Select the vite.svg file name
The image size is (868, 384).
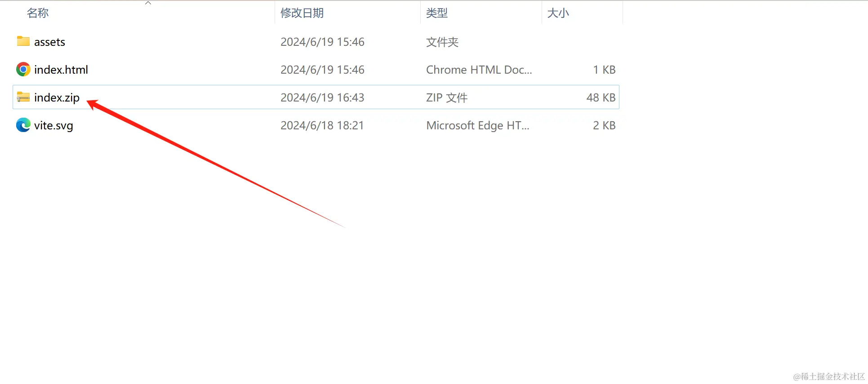pos(53,126)
